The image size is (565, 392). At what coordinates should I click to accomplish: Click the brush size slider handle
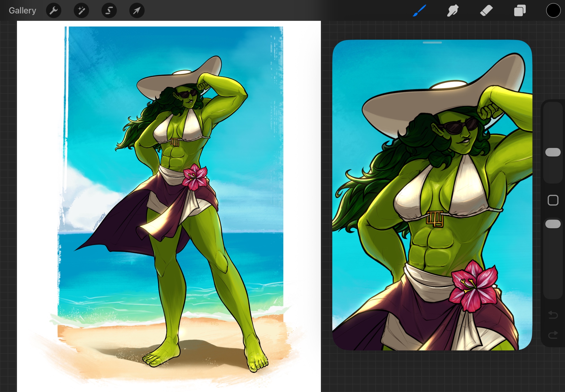pyautogui.click(x=553, y=152)
